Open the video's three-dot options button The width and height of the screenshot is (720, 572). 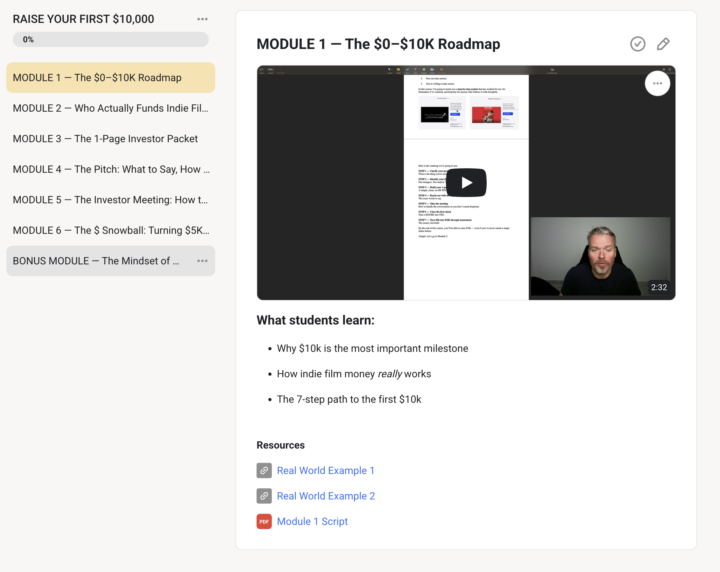click(657, 84)
